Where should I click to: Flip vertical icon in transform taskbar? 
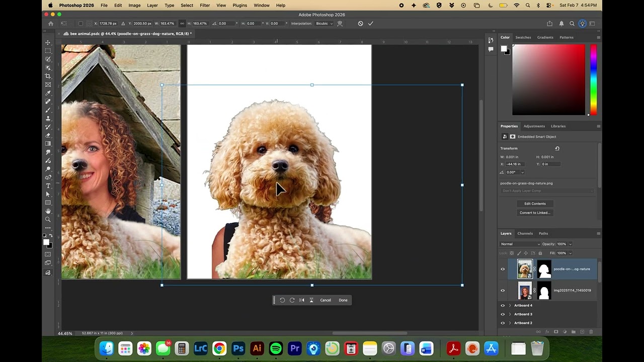311,300
